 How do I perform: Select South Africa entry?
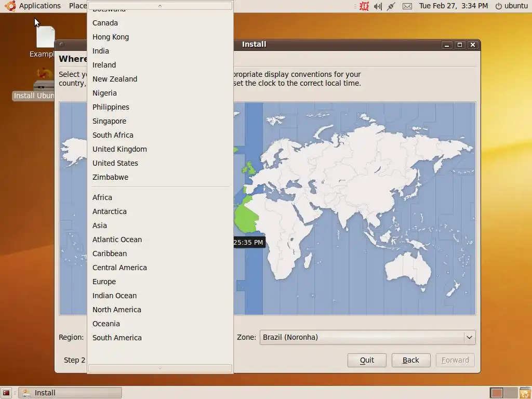[160, 135]
